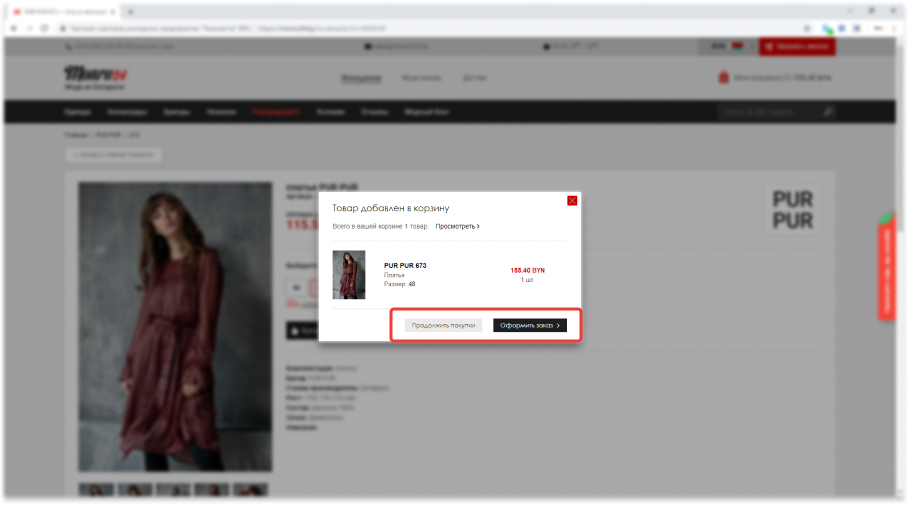Close the 'Товар добавлен в корзину' popup
908x505 pixels.
pyautogui.click(x=572, y=200)
